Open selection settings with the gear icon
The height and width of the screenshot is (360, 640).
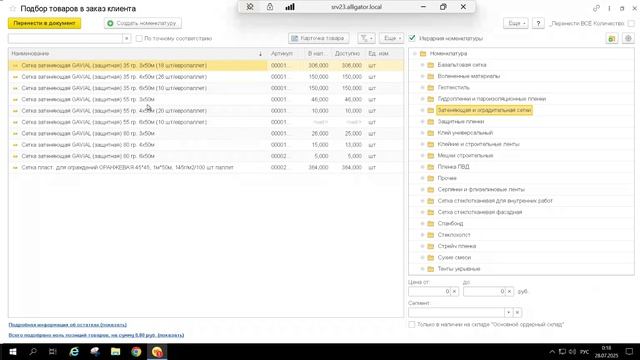tap(628, 38)
